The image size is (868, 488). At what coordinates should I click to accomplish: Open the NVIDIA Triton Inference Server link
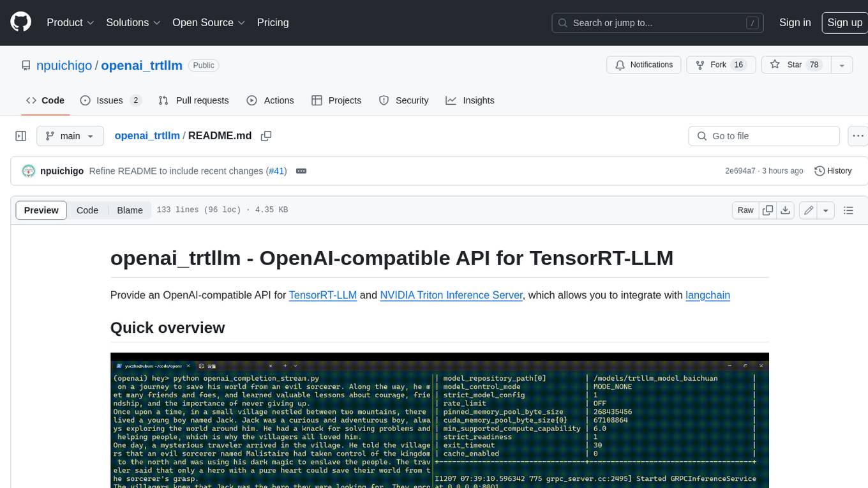coord(451,295)
